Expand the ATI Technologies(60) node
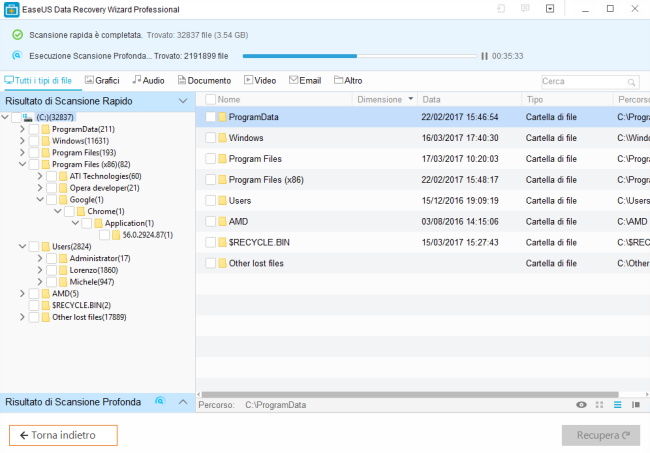 [40, 176]
